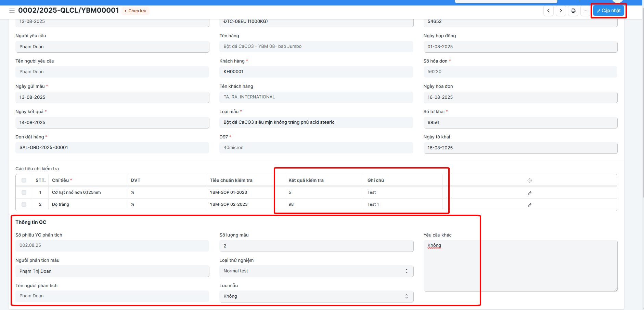Check the row 1 checkbox
644x310 pixels.
(x=24, y=192)
